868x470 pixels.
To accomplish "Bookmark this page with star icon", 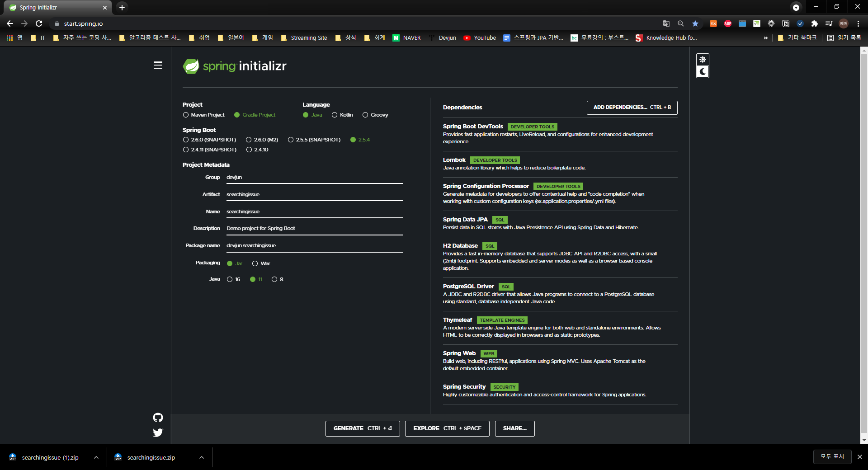I will click(695, 23).
